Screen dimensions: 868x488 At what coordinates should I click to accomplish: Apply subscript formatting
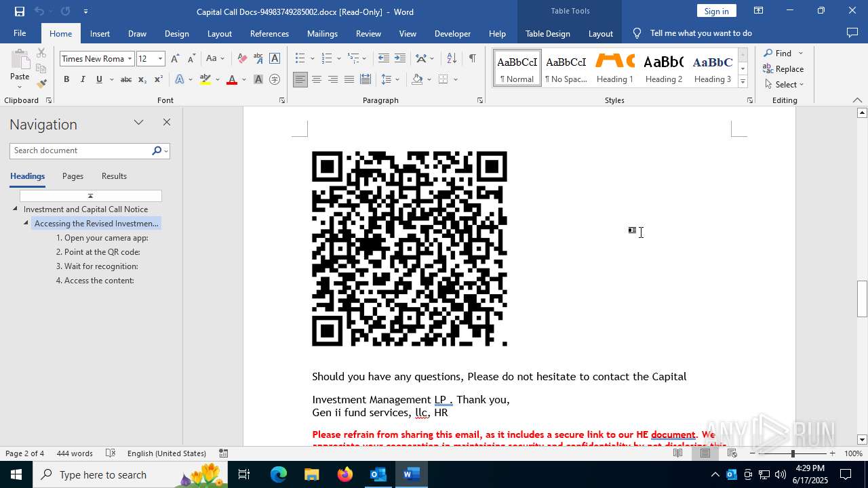(x=142, y=79)
